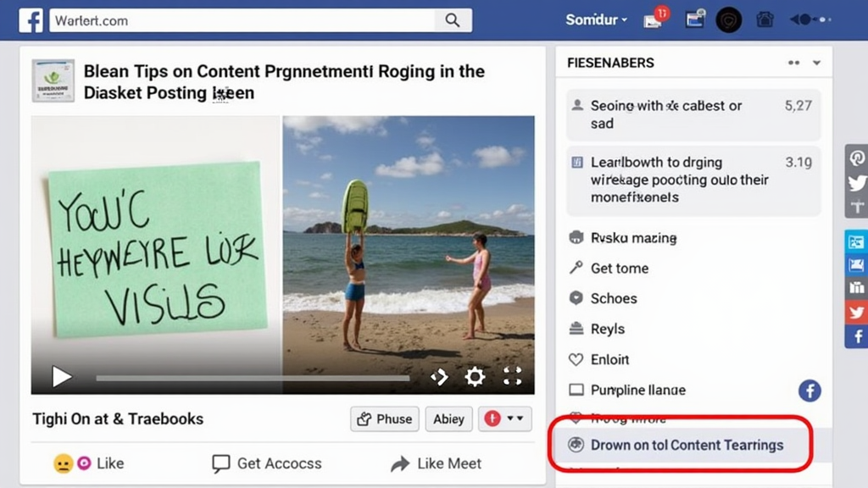Collapse the FIESENABERS panel chevron
Screen dimensions: 868x488
(816, 63)
